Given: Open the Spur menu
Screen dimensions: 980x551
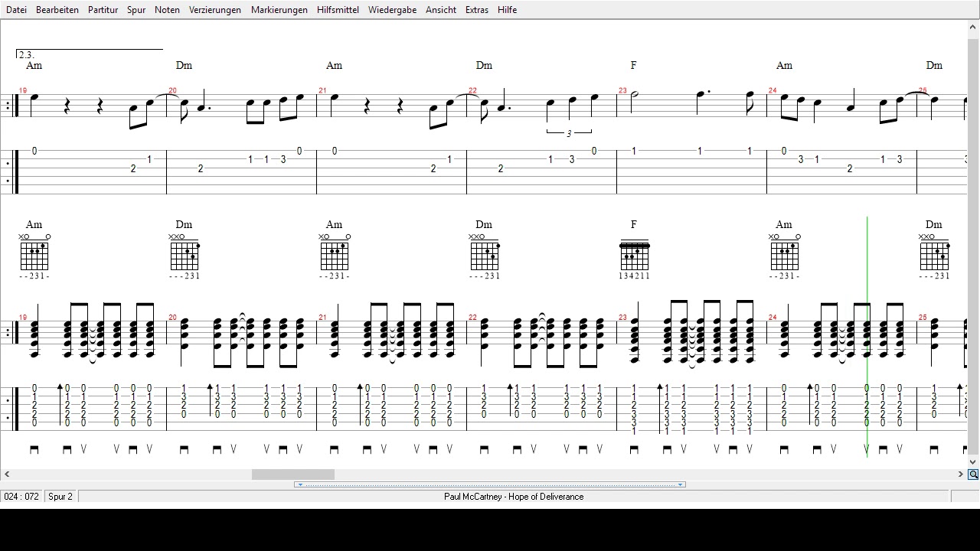Looking at the screenshot, I should pyautogui.click(x=136, y=10).
